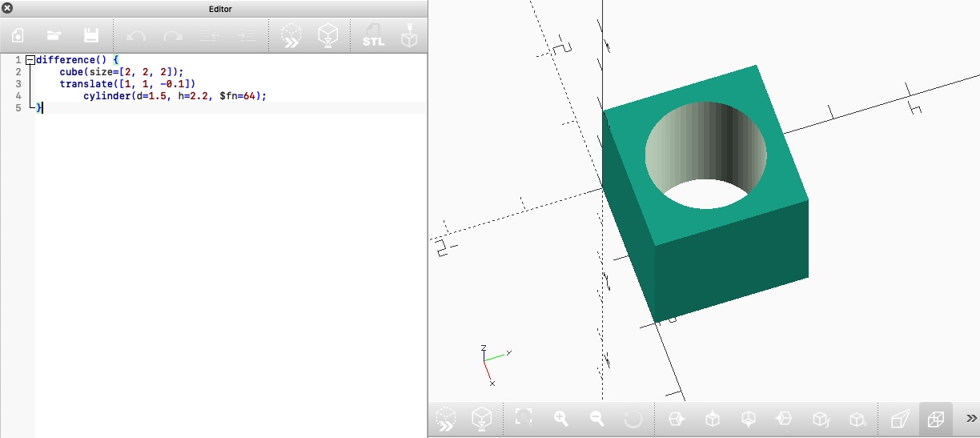Screen dimensions: 980x438
Task: Undo the last edit in Editor
Action: pyautogui.click(x=136, y=36)
